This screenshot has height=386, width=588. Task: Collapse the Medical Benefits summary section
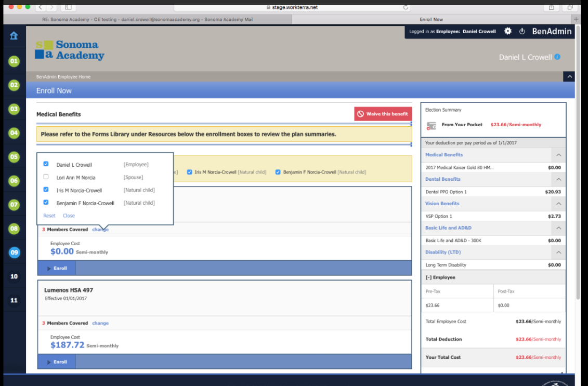[558, 155]
